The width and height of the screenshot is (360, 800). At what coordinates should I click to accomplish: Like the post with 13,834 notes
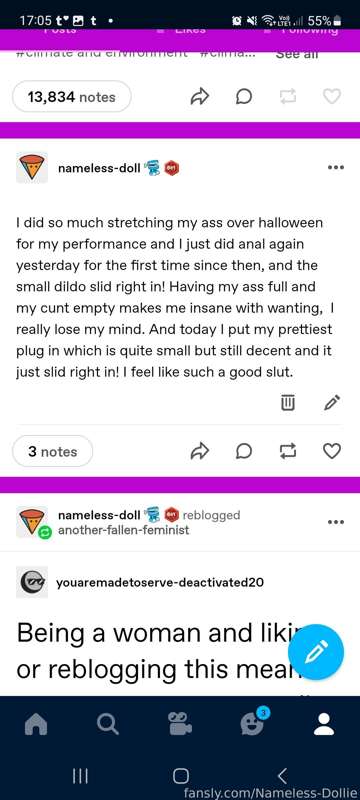(x=332, y=96)
